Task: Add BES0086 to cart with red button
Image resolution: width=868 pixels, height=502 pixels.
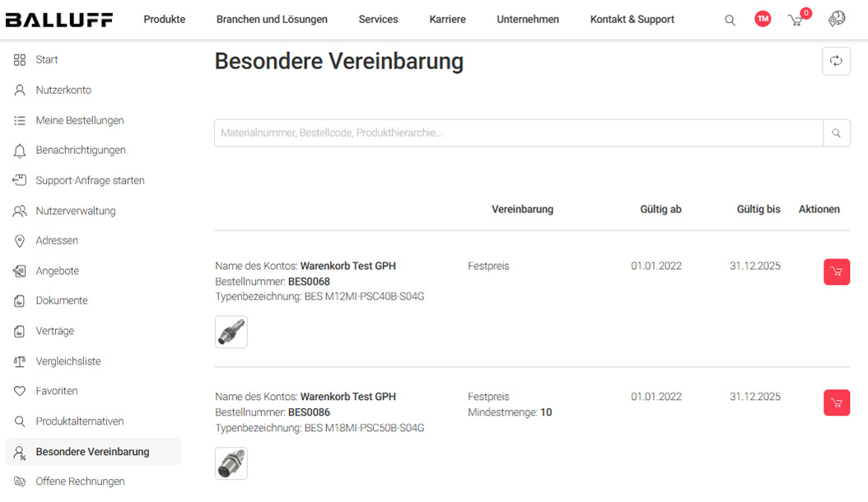Action: pos(837,402)
